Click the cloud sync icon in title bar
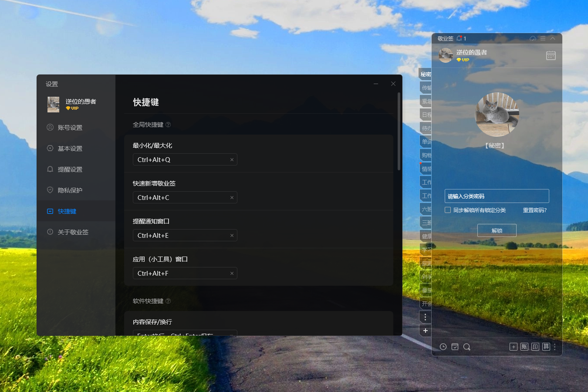The width and height of the screenshot is (588, 392). click(532, 38)
